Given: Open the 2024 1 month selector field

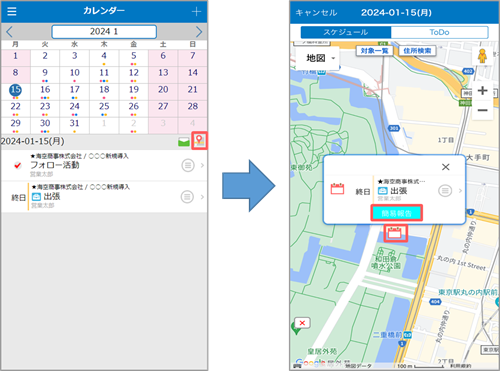Looking at the screenshot, I should pos(104,32).
